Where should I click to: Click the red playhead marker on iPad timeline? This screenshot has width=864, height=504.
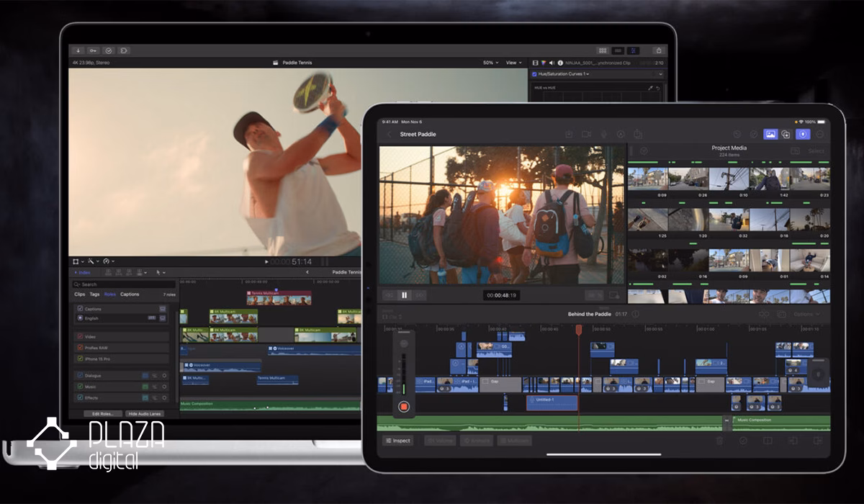[578, 329]
